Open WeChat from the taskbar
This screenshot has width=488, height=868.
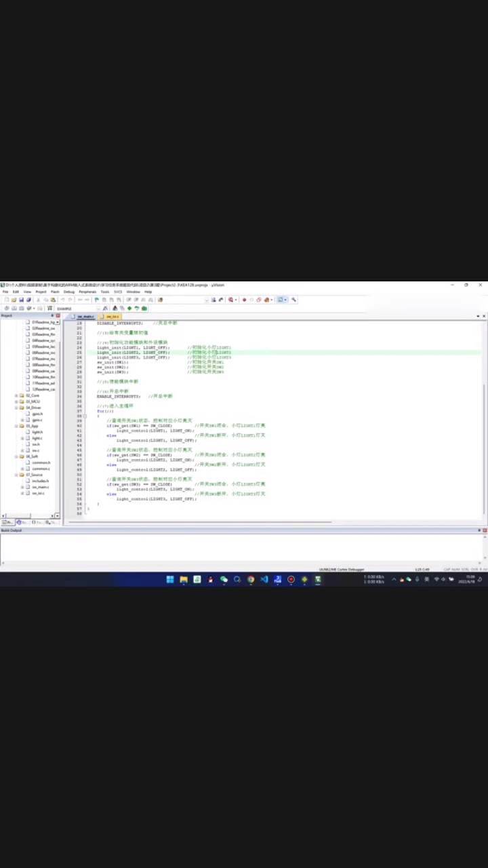(224, 579)
